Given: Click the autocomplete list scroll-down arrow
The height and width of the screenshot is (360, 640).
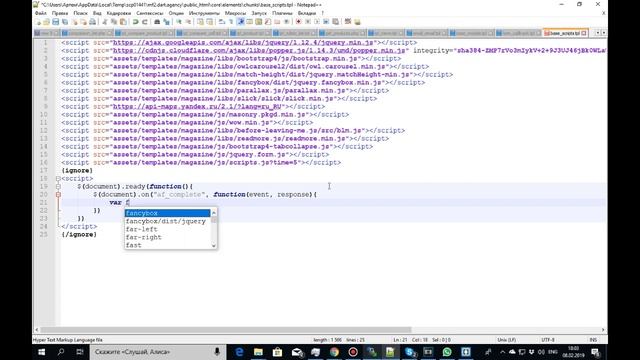Looking at the screenshot, I should 213,246.
